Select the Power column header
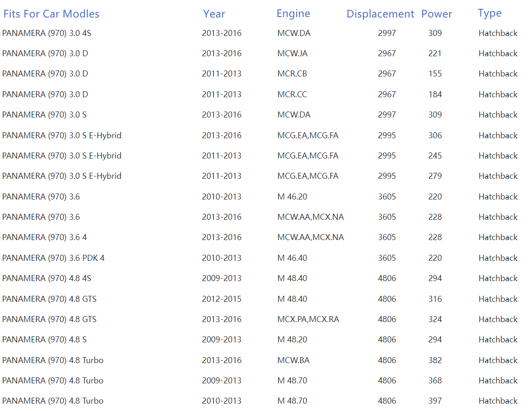The height and width of the screenshot is (411, 532). point(436,14)
